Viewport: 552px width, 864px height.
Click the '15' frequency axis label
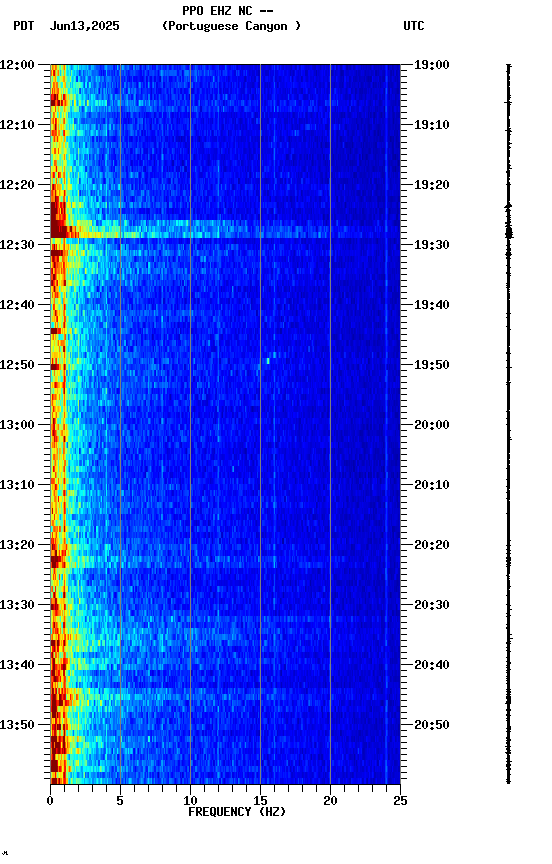(x=260, y=801)
